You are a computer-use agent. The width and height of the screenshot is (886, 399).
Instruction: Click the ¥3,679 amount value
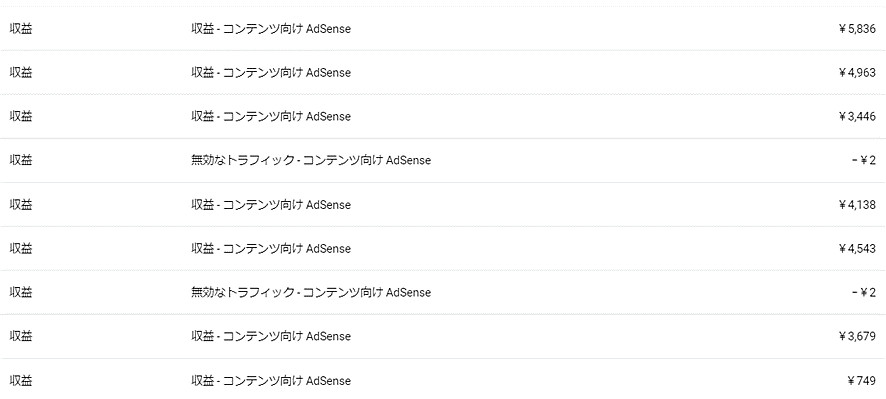tap(857, 336)
